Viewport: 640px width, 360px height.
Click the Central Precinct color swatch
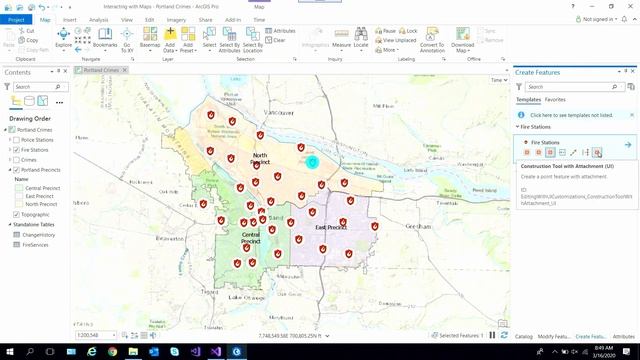(19, 188)
